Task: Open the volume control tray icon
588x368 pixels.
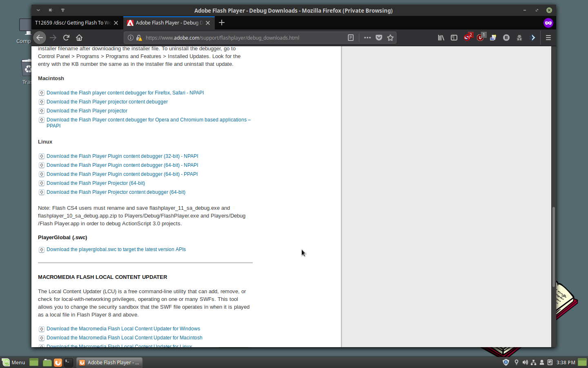Action: click(x=525, y=362)
